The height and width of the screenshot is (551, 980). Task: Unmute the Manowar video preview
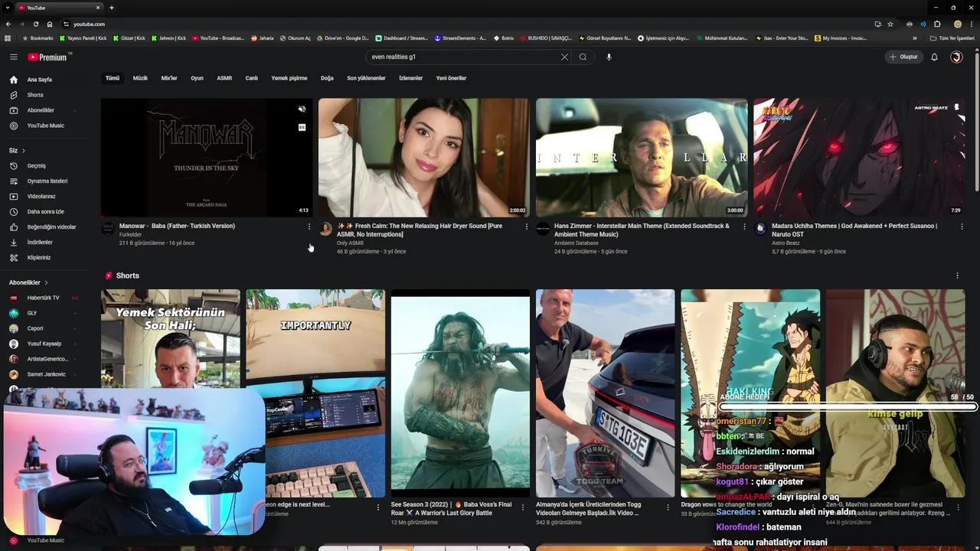click(302, 109)
